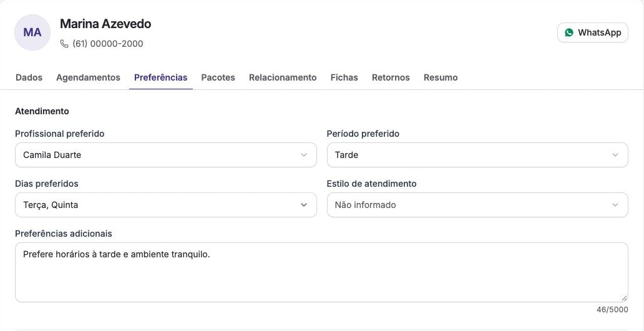Click the chevron in Terça, Quinta field
Image resolution: width=644 pixels, height=331 pixels.
point(304,205)
